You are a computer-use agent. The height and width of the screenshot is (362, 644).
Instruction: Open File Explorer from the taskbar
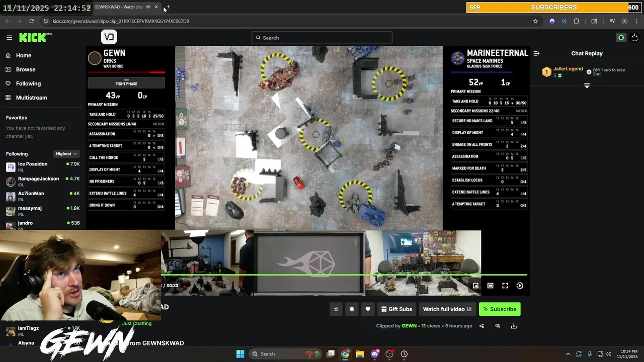(x=360, y=354)
